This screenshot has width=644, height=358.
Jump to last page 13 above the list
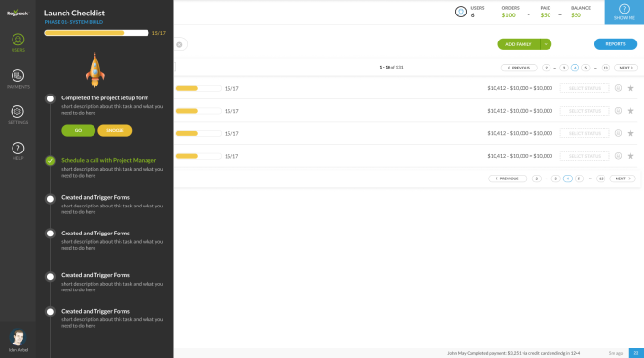pos(605,68)
